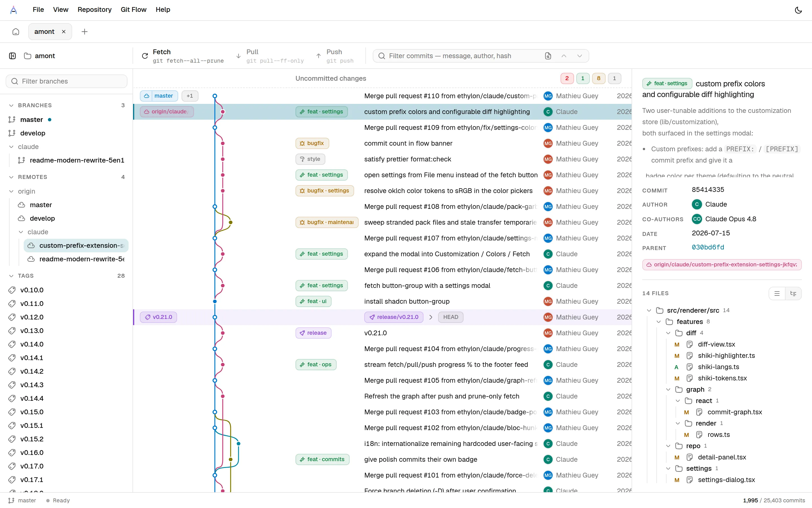Open diff-view.tsx file

[x=716, y=344]
